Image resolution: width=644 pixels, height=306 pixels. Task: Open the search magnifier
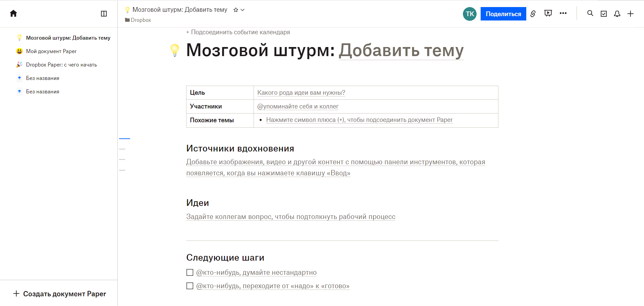point(590,13)
